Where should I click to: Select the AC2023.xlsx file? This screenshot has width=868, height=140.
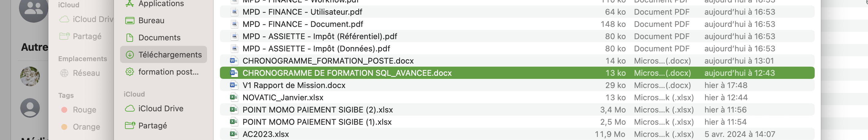click(266, 134)
